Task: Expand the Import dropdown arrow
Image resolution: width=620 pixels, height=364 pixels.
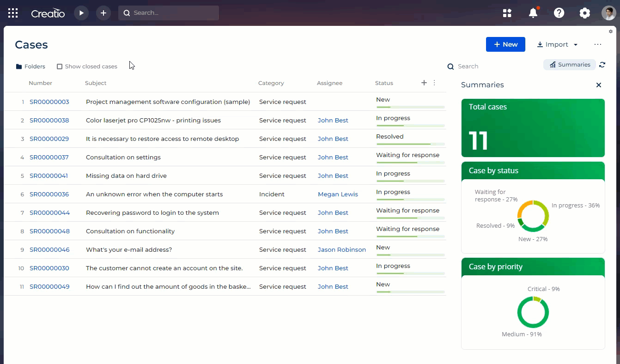Action: pyautogui.click(x=576, y=45)
